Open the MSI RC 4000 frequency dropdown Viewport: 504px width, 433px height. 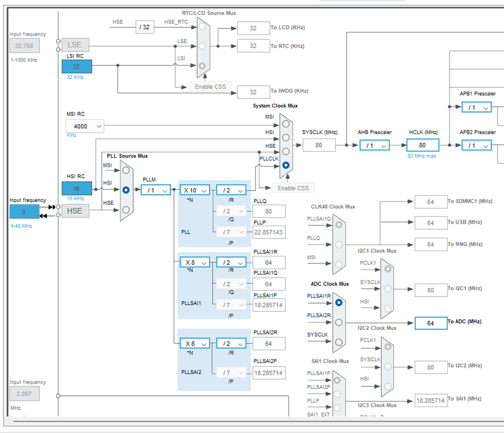(x=85, y=126)
